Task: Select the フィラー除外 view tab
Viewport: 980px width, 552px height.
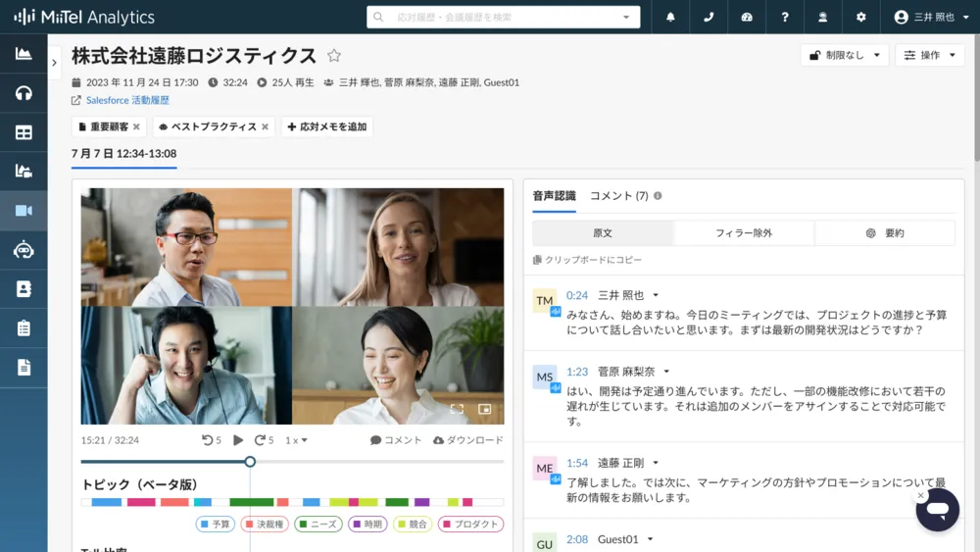Action: (744, 233)
